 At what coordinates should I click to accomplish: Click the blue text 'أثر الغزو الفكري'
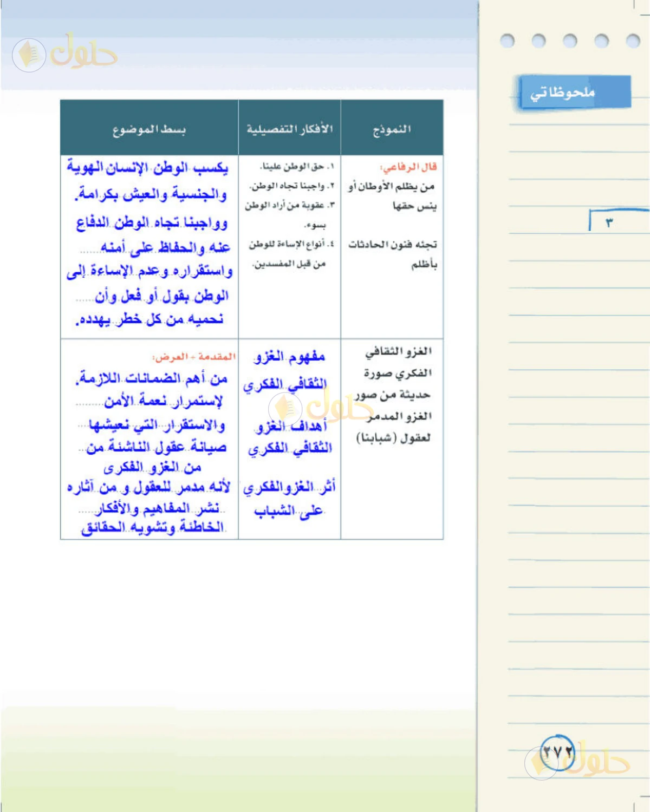coord(289,488)
